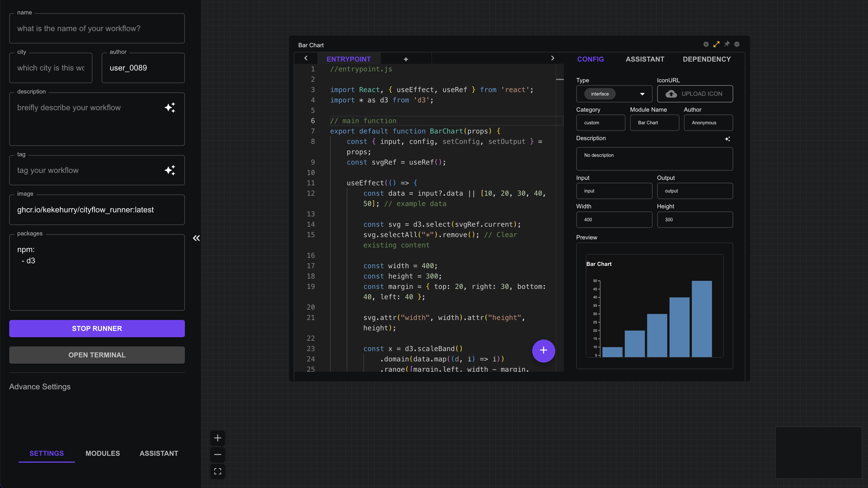Click the Output field in config
The height and width of the screenshot is (488, 868).
(695, 191)
